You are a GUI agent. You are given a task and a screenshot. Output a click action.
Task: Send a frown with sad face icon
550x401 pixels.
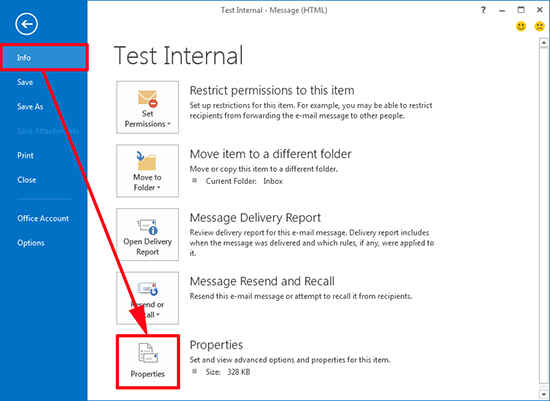539,26
